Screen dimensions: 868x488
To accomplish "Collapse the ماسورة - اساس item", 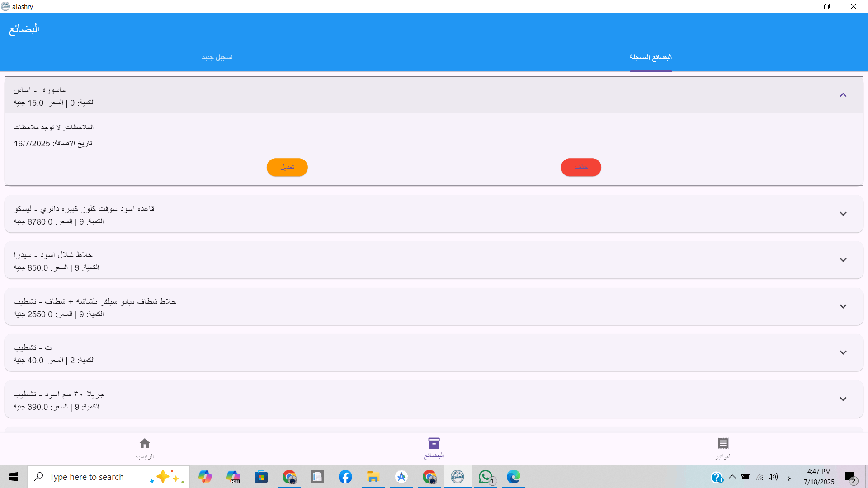I will 843,95.
